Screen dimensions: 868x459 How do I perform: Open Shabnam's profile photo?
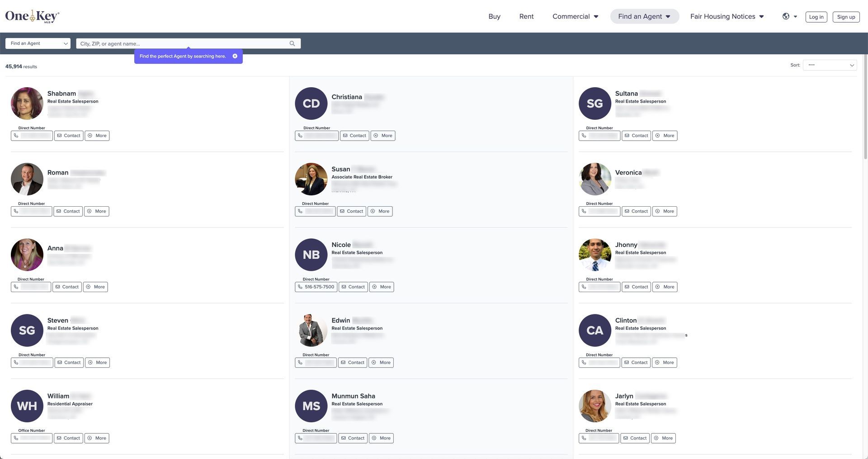pyautogui.click(x=27, y=104)
